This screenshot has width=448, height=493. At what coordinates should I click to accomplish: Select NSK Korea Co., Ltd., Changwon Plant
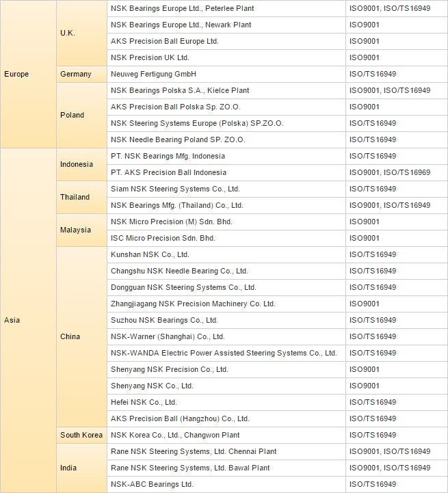point(175,435)
